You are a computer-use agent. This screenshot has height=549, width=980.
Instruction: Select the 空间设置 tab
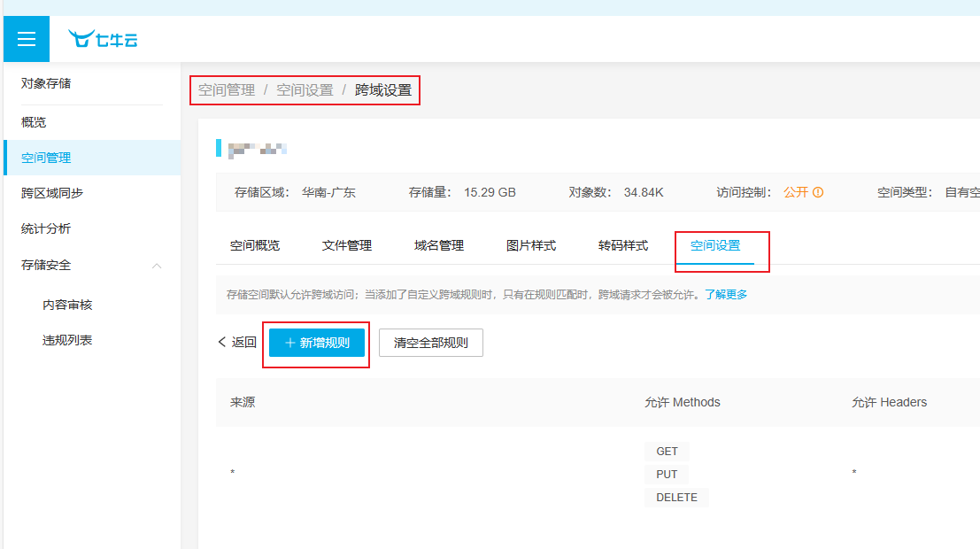715,245
